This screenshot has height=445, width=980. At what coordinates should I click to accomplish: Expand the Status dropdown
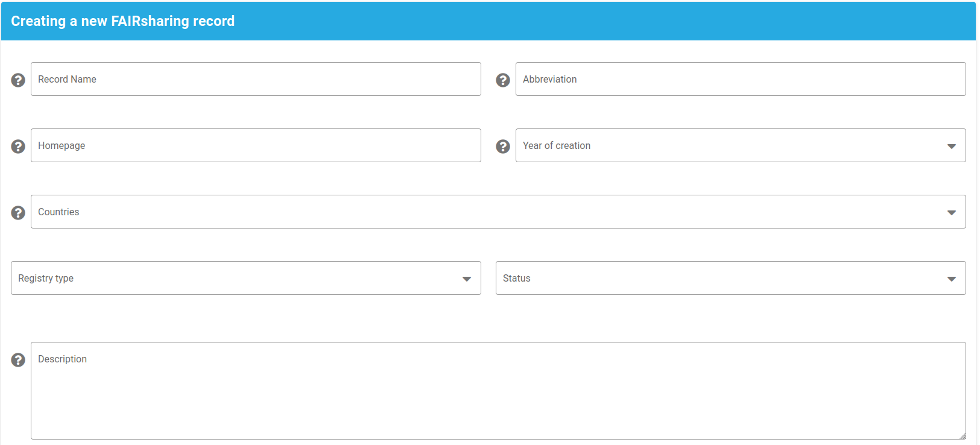731,278
